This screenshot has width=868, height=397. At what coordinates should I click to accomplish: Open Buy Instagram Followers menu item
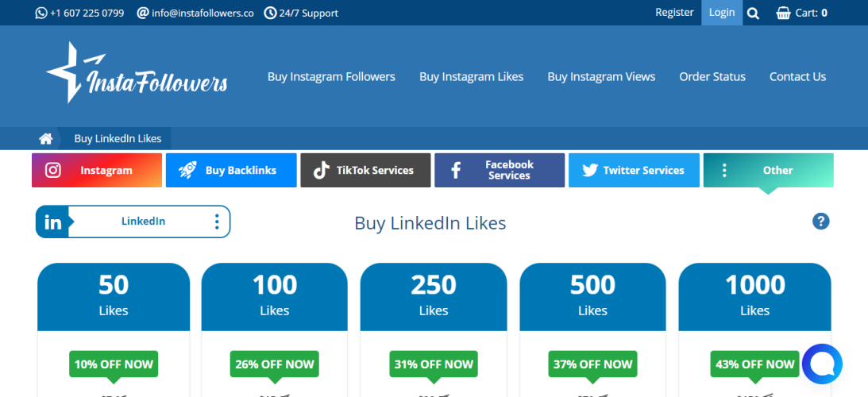[331, 77]
